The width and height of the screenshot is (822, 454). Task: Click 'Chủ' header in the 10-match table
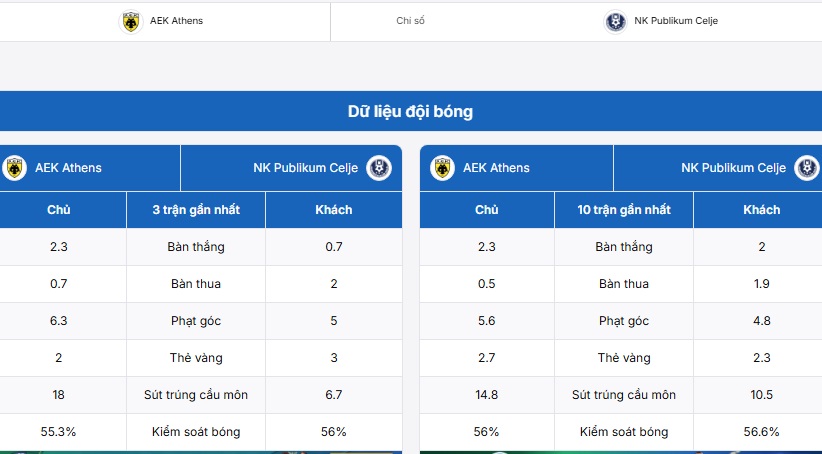point(486,210)
